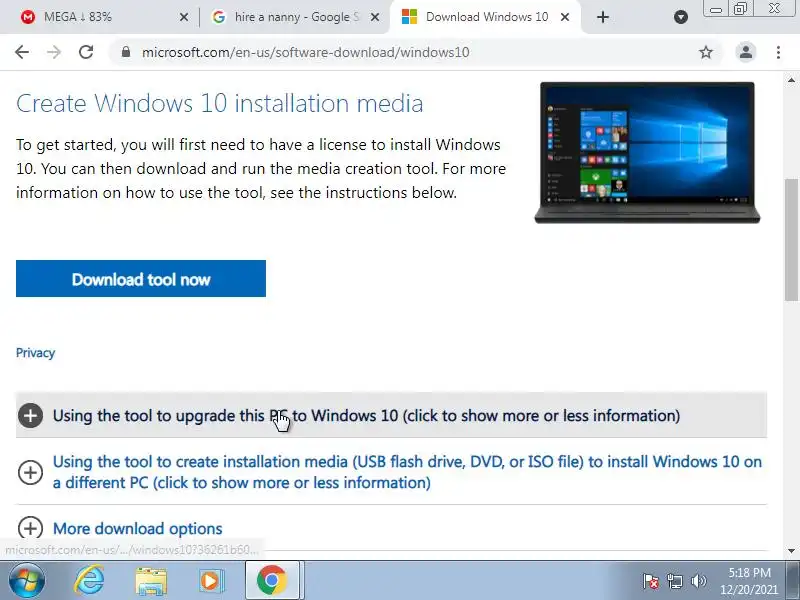Viewport: 800px width, 600px height.
Task: Open 'create installation media' section link
Action: coord(407,472)
